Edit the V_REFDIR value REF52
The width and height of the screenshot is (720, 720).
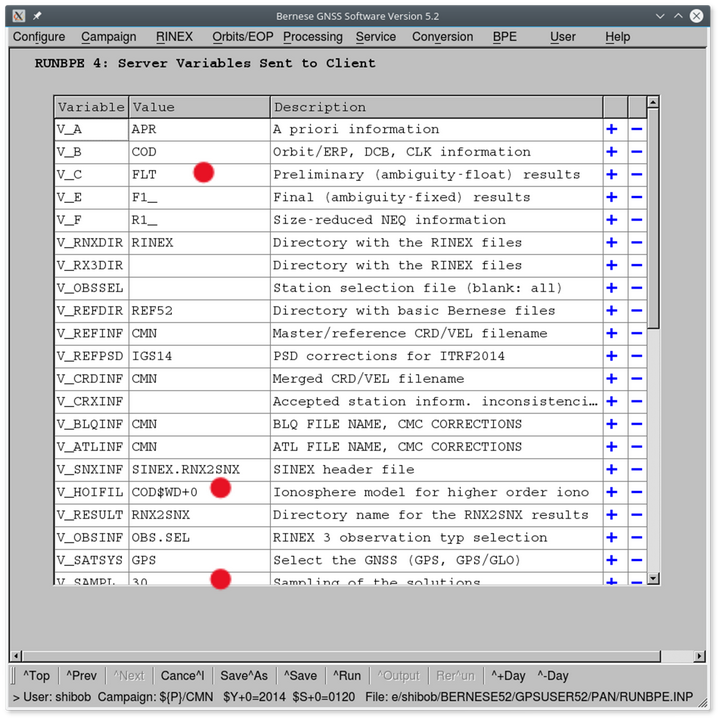(x=199, y=311)
